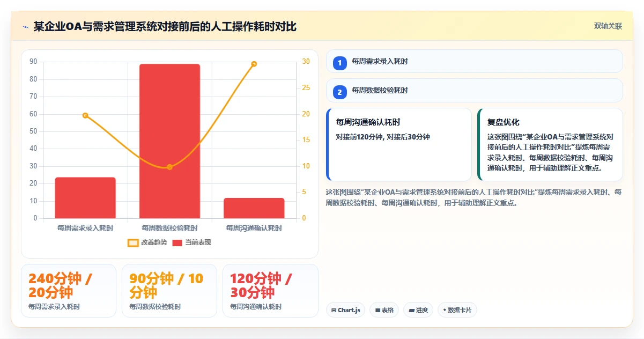Viewport: 644px width, 339px height.
Task: Click the x-axis label 每周沟通确认耗时
Action: [x=254, y=228]
